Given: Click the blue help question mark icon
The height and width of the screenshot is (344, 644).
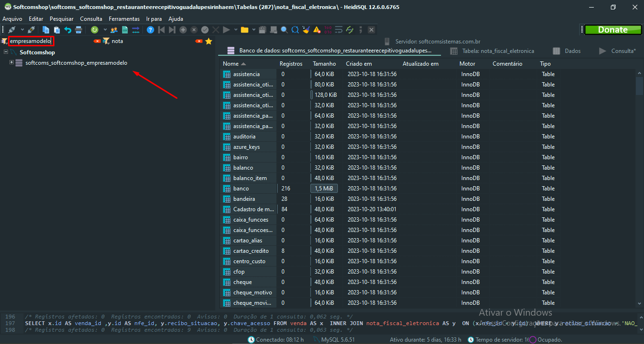Looking at the screenshot, I should pyautogui.click(x=150, y=30).
